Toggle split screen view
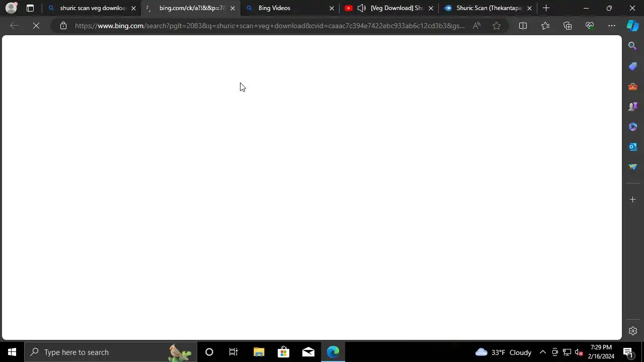Viewport: 644px width, 362px height. [523, 26]
